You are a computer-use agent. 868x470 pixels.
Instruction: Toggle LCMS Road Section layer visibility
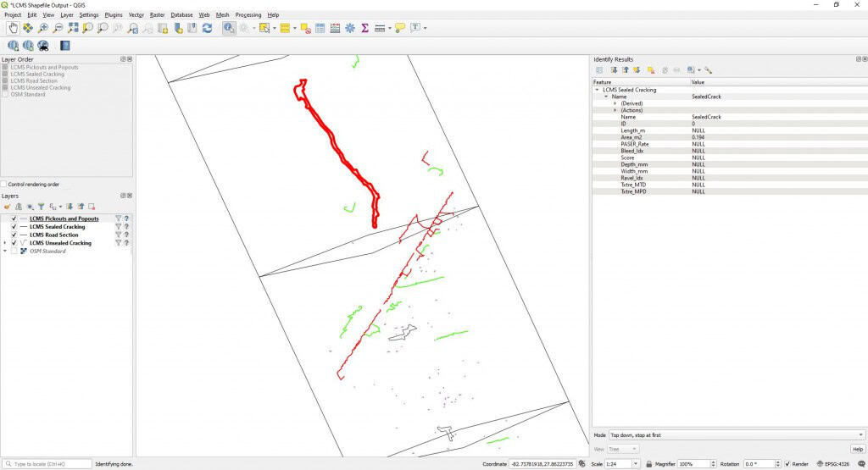[14, 235]
